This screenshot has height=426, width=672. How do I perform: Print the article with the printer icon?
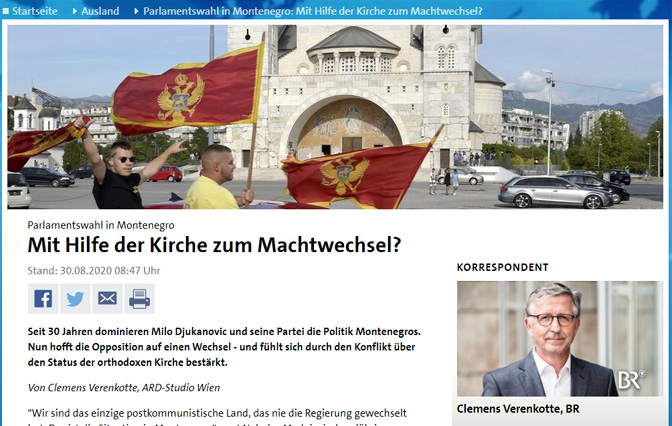(x=139, y=298)
